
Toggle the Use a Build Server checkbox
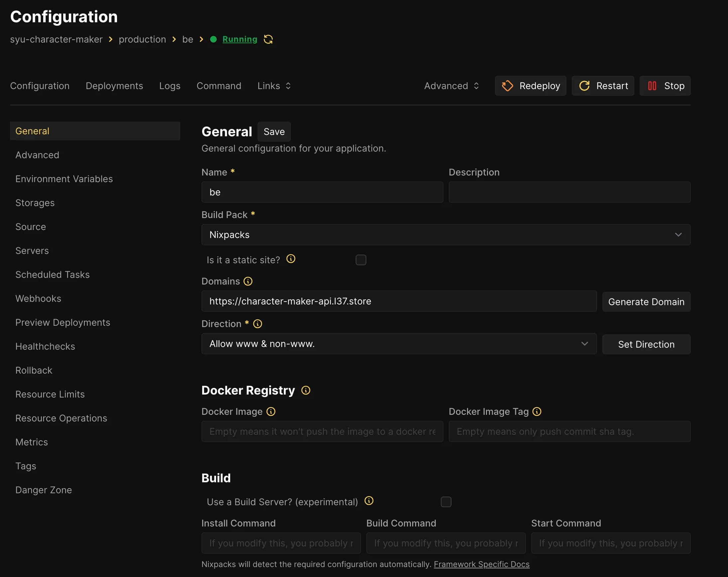446,502
